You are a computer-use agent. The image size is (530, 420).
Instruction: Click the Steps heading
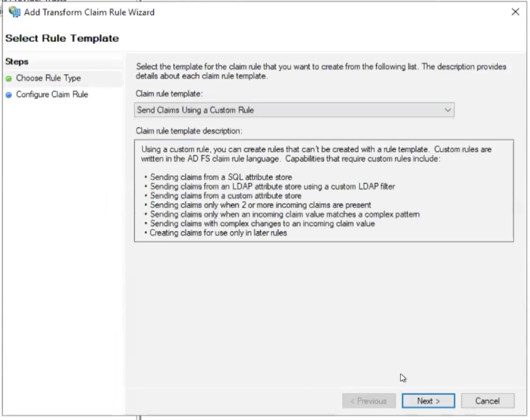(17, 61)
